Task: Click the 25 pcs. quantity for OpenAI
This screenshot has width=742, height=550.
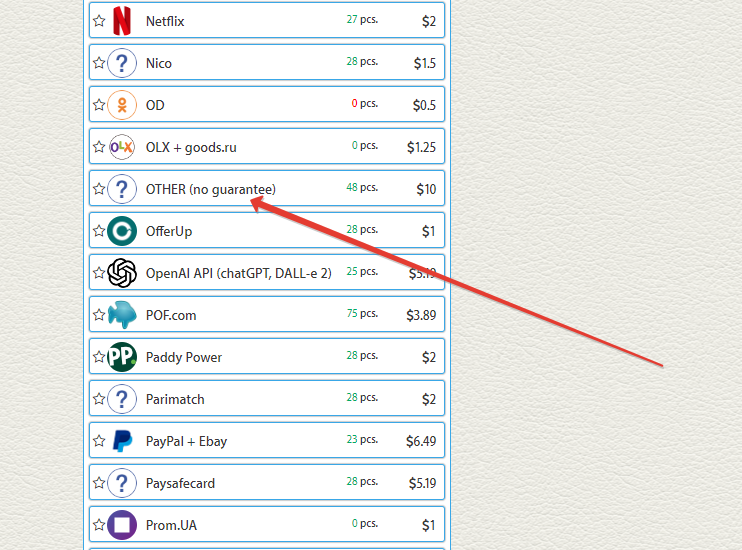Action: pos(362,271)
